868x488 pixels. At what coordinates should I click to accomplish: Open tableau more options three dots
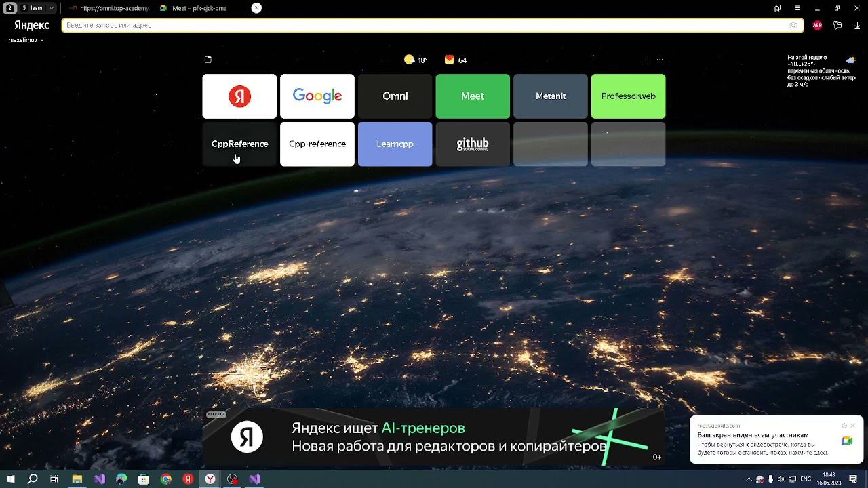point(660,60)
